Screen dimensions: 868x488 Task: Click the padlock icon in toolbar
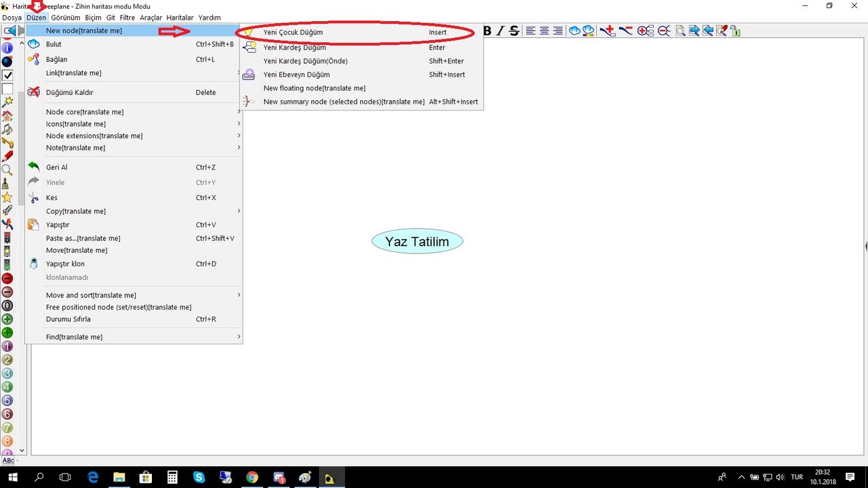point(736,30)
